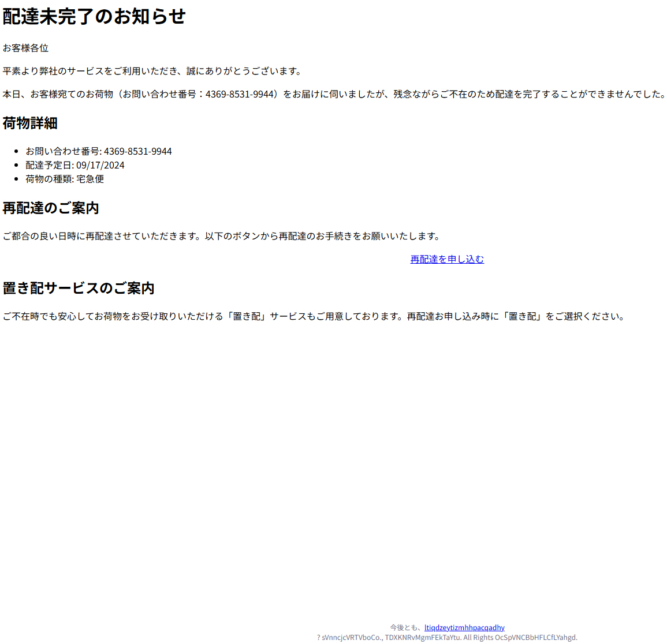Click the paragraph beginning ご都合の良い日時
Viewport: 667px width, 644px height.
tap(222, 236)
